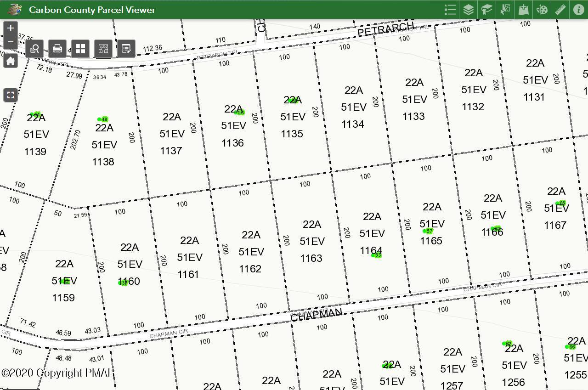
Task: Zoom out with the minus button
Action: click(11, 42)
